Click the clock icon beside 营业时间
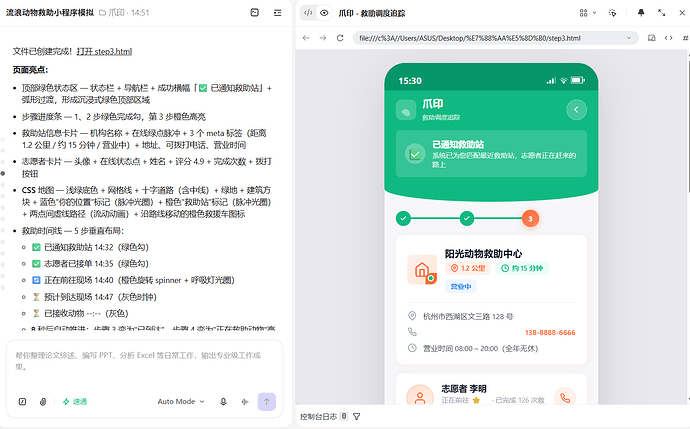690x429 pixels. (x=412, y=348)
